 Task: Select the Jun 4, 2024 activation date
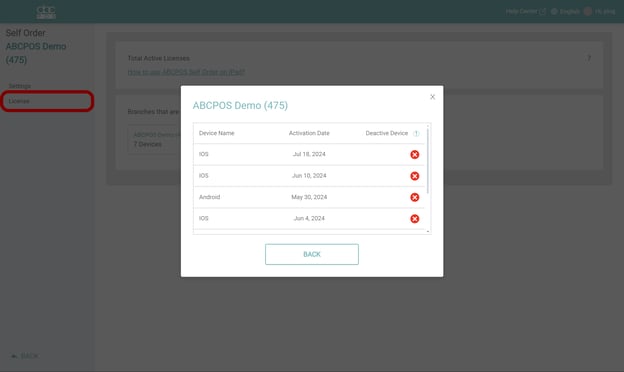tap(309, 218)
